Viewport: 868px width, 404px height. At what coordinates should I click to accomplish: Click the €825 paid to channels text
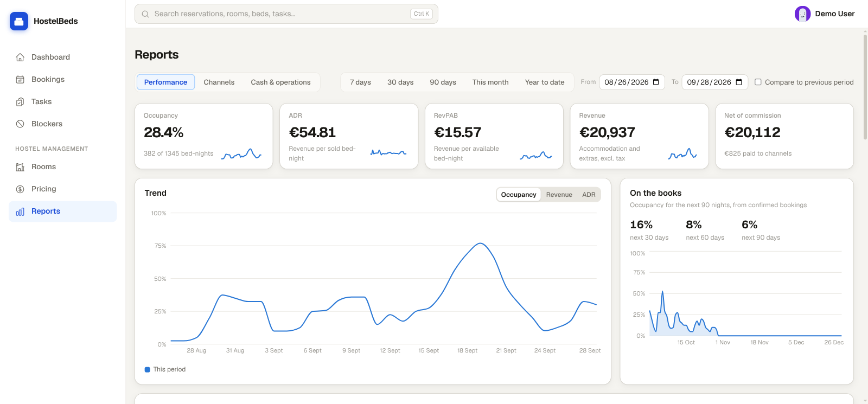758,153
